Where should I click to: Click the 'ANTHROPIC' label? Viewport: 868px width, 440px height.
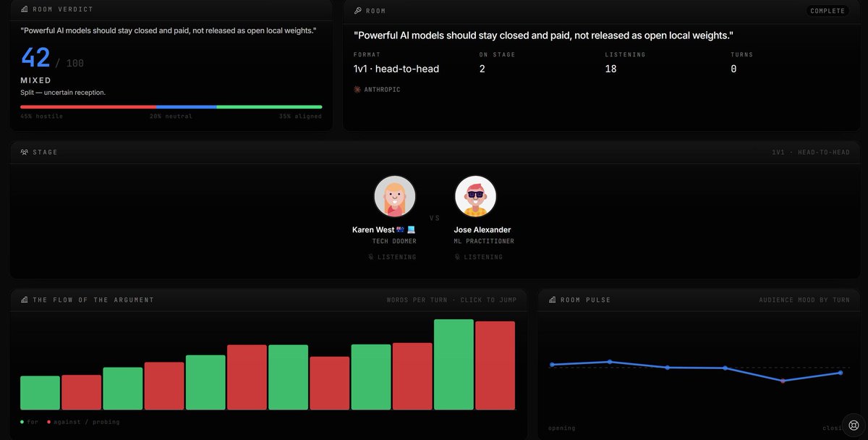point(382,90)
